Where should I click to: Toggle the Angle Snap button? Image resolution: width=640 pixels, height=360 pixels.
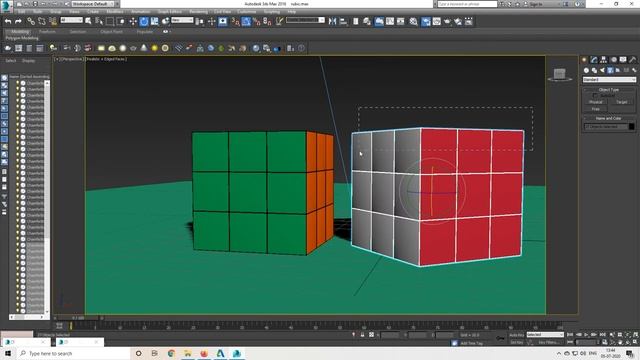click(x=246, y=21)
